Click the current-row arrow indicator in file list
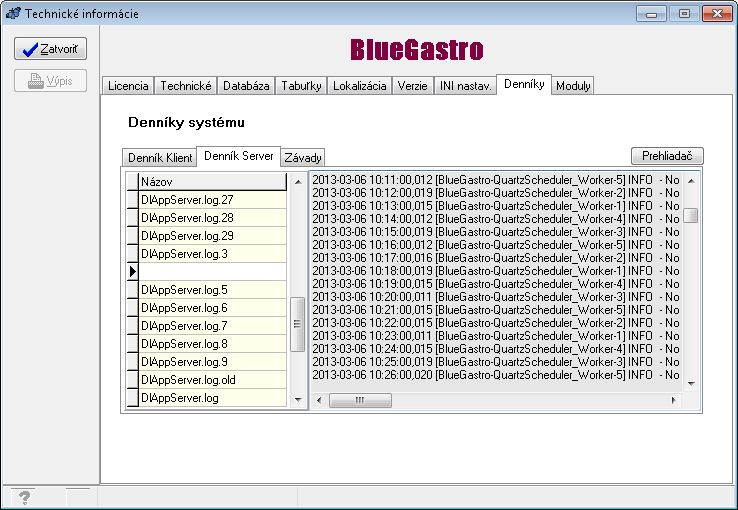Image resolution: width=738 pixels, height=510 pixels. coord(132,271)
